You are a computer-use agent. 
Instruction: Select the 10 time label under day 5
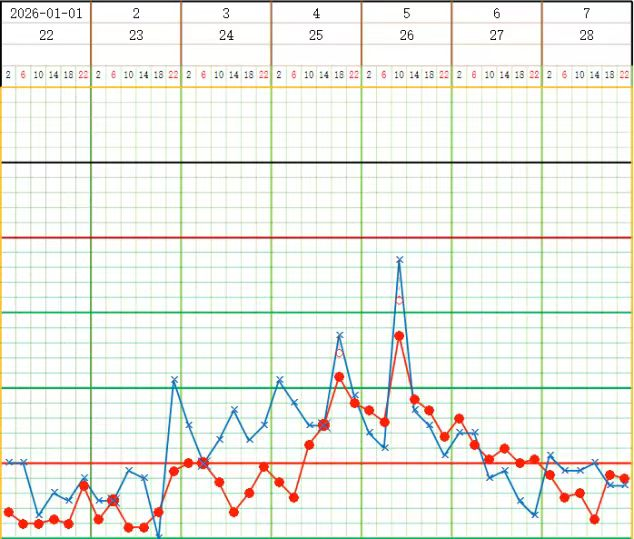click(399, 74)
